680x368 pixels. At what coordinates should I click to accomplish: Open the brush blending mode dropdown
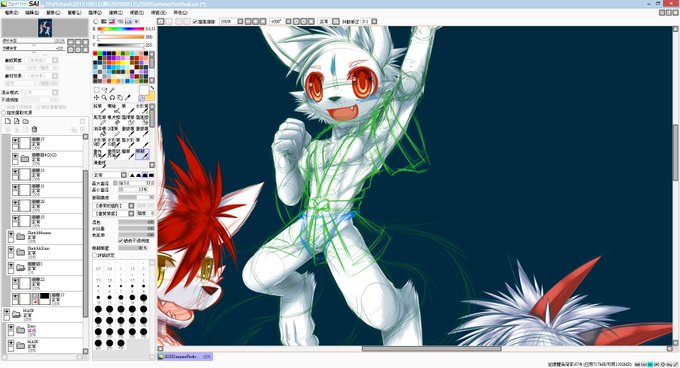[x=124, y=175]
